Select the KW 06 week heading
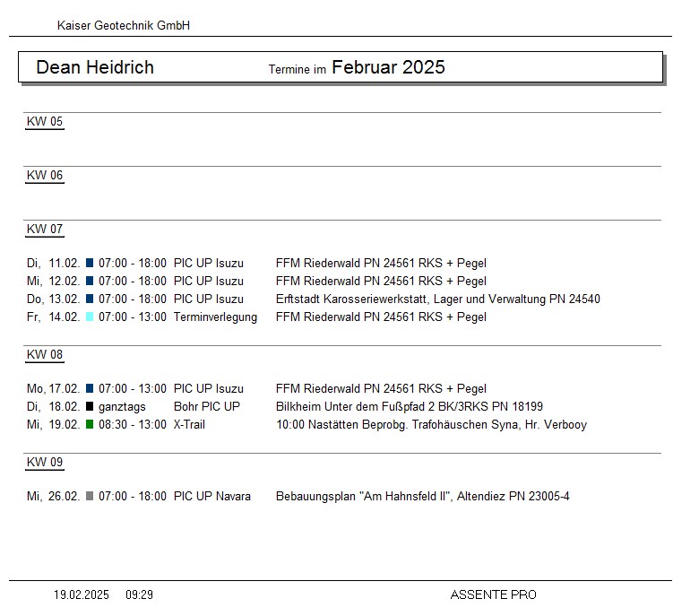 pos(45,176)
